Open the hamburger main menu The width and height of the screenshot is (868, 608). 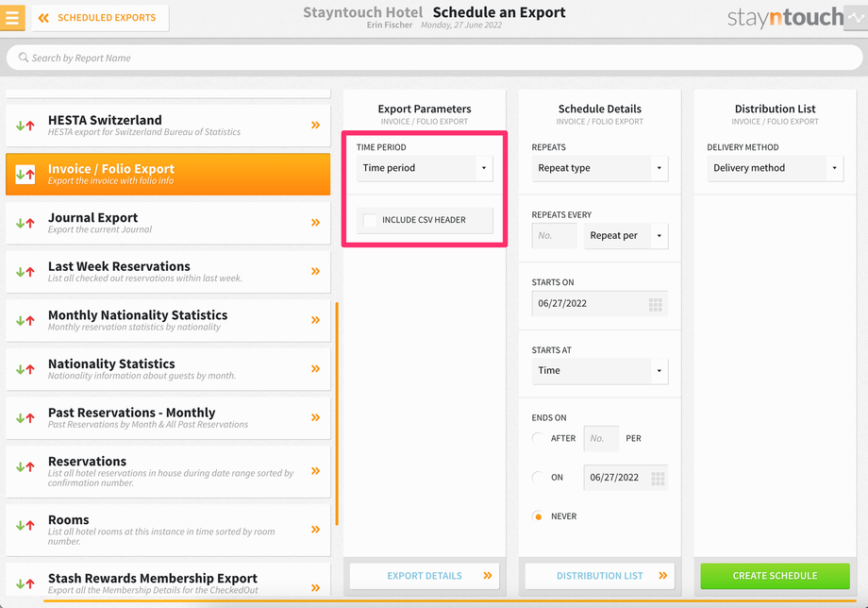tap(11, 17)
